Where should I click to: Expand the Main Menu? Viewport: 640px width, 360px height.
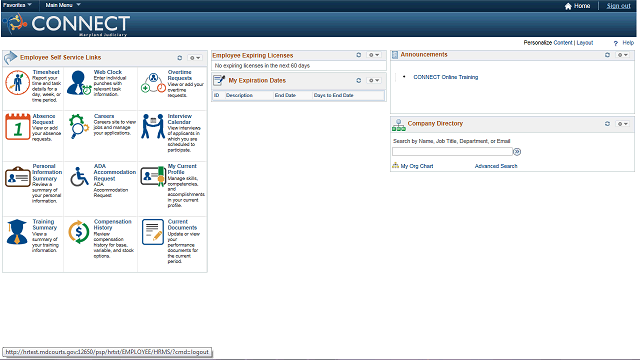pyautogui.click(x=63, y=5)
